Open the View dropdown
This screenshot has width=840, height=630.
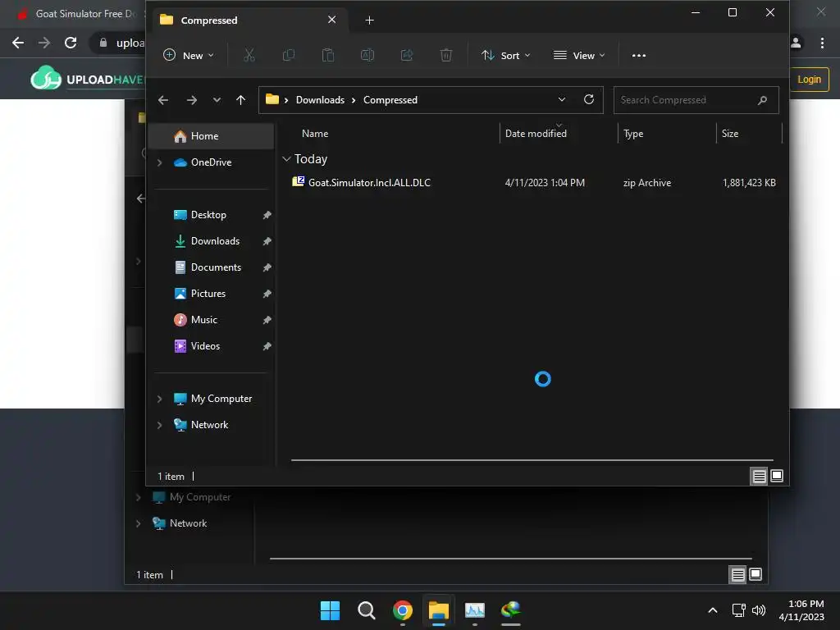click(579, 55)
